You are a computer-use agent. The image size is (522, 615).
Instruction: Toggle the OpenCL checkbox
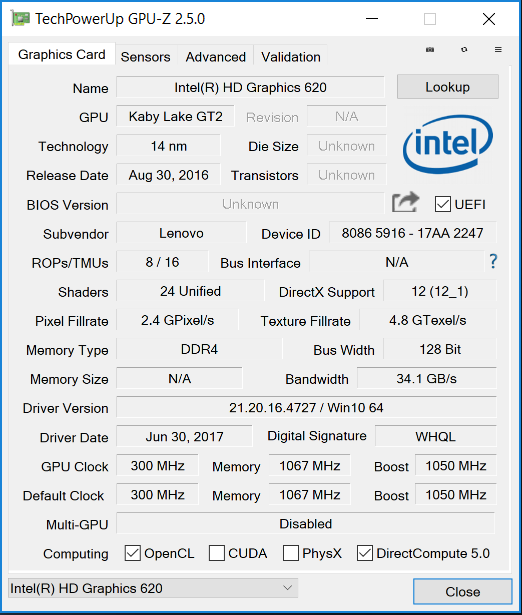pyautogui.click(x=133, y=553)
